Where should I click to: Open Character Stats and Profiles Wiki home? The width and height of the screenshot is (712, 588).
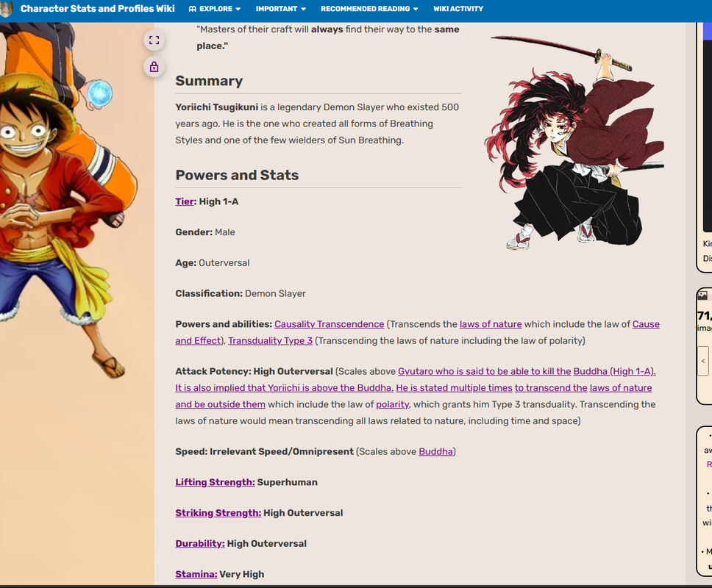(97, 9)
